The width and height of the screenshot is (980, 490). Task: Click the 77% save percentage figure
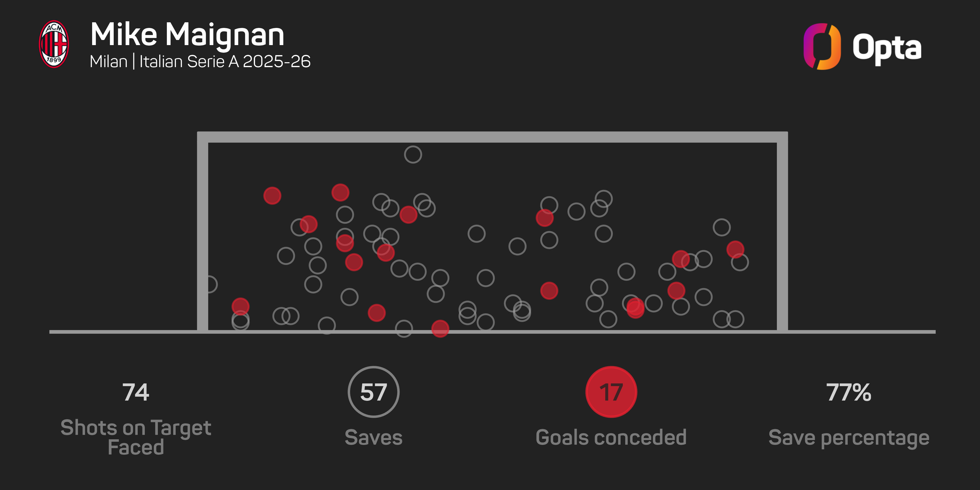(848, 392)
